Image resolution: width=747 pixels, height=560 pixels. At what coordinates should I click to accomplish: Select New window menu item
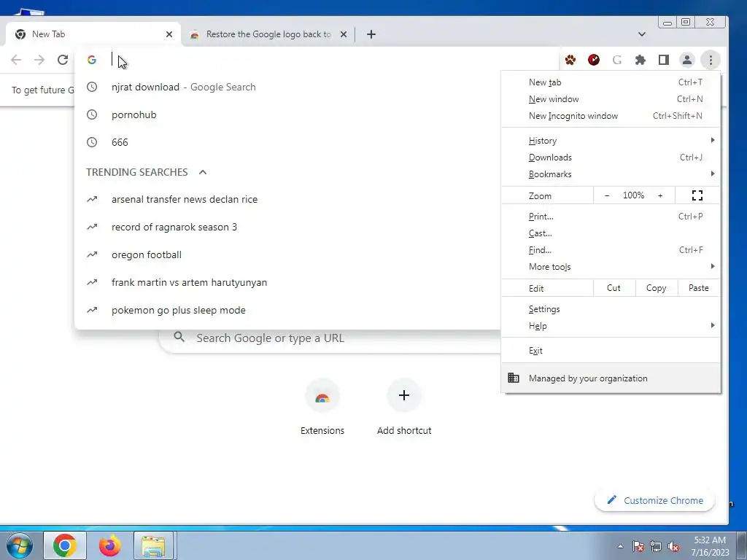(x=611, y=99)
